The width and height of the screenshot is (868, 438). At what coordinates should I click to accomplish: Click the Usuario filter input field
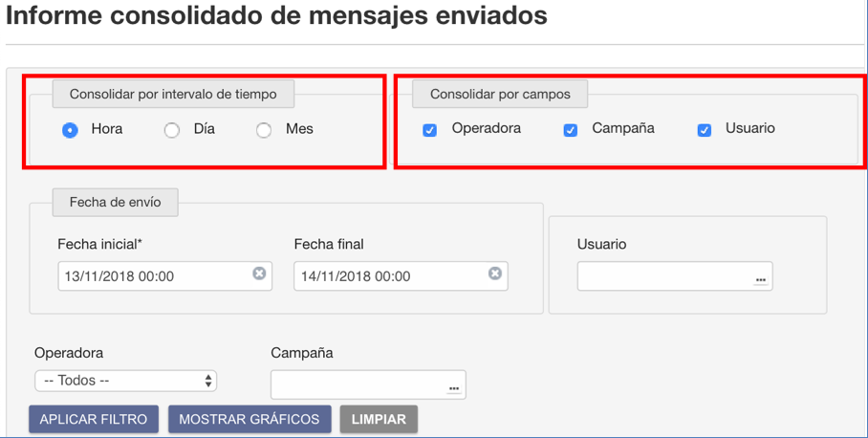coord(675,276)
